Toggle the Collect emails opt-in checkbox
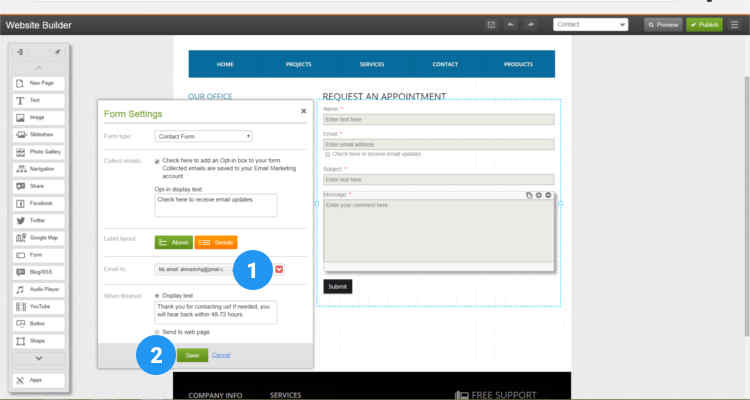750x400 pixels. coord(157,161)
